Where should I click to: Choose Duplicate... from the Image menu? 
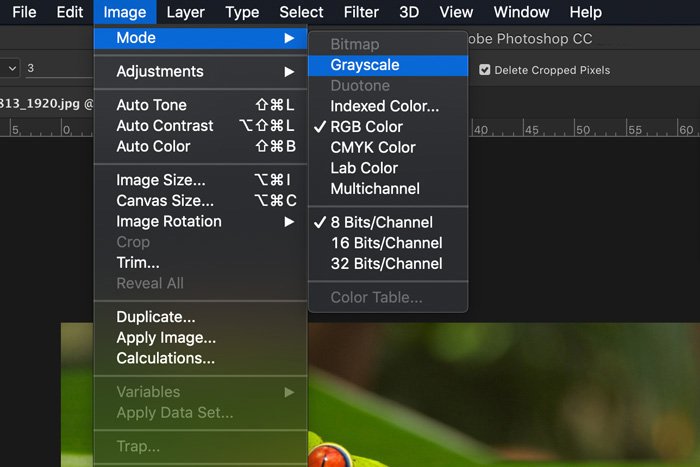pos(156,317)
